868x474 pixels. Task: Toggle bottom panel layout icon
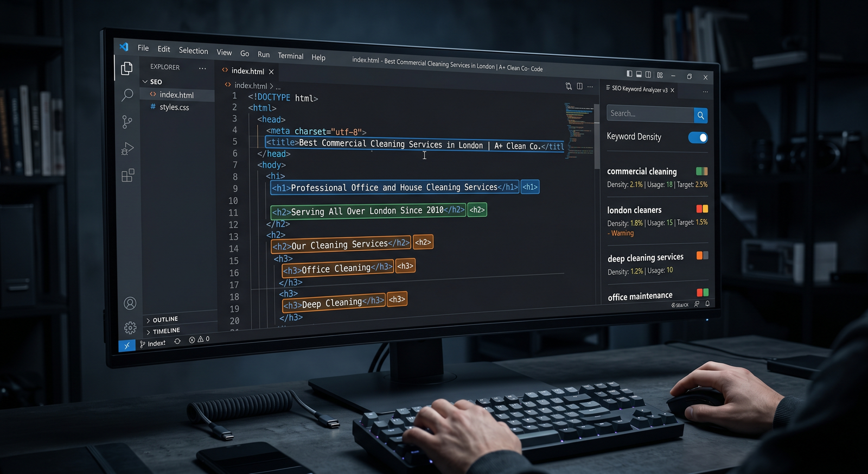639,74
